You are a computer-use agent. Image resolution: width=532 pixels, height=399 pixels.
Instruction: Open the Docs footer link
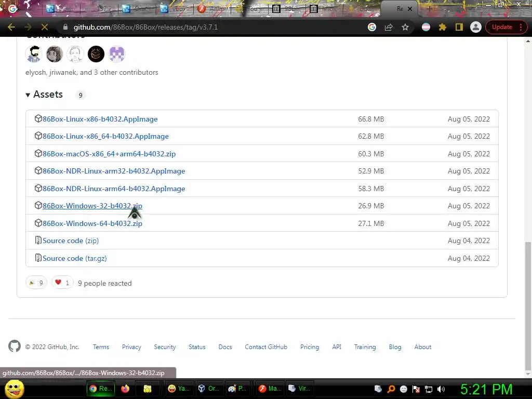pyautogui.click(x=225, y=347)
